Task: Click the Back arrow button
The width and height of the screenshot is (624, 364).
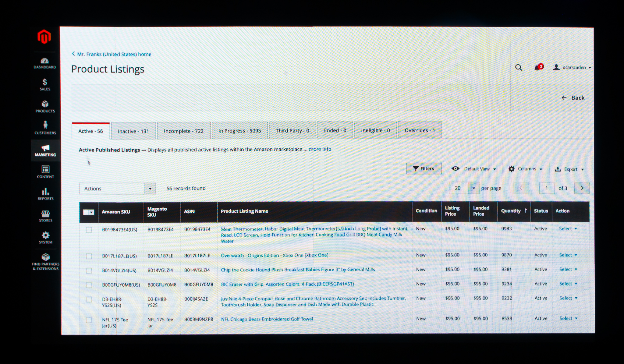Action: tap(573, 98)
